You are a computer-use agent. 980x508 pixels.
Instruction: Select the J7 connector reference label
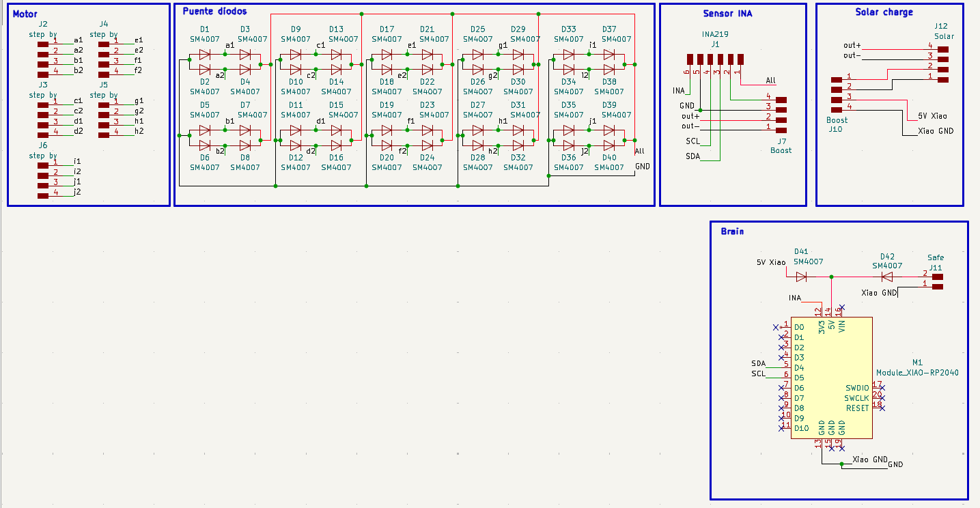pos(781,141)
